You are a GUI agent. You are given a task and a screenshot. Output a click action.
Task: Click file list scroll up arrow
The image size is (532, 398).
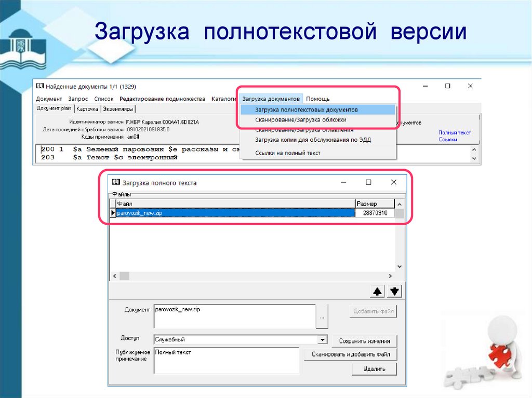[x=400, y=204]
